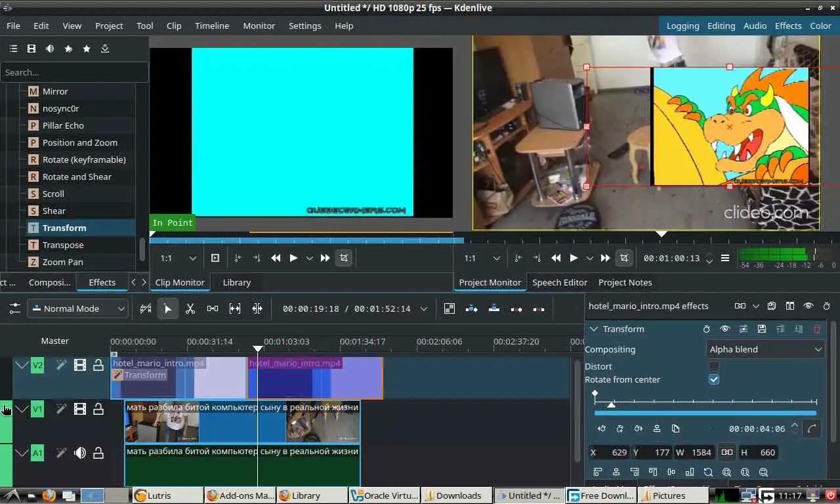Open the Project Notes tab
This screenshot has height=504, width=840.
click(x=625, y=282)
